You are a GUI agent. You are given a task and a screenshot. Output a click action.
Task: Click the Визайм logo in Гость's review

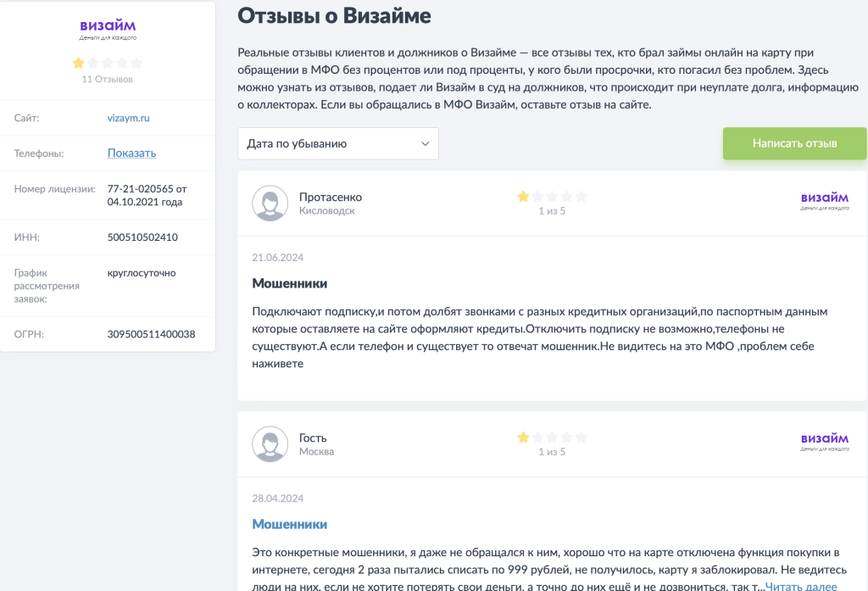click(x=824, y=442)
